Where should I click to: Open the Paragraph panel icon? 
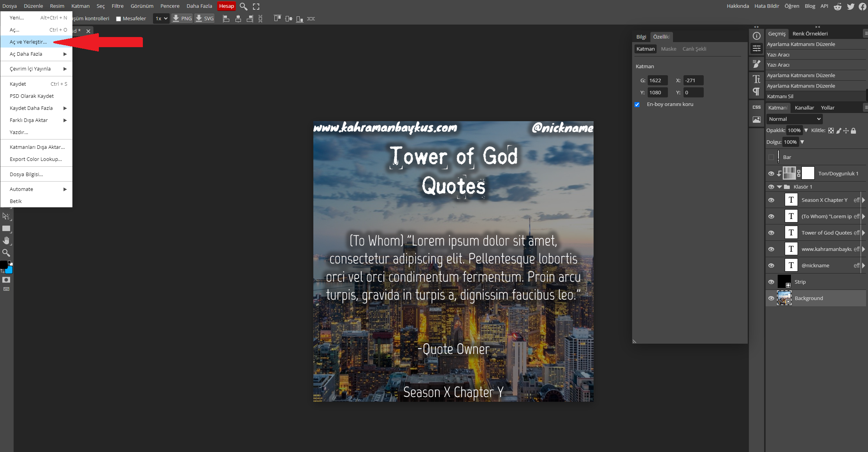pyautogui.click(x=757, y=92)
